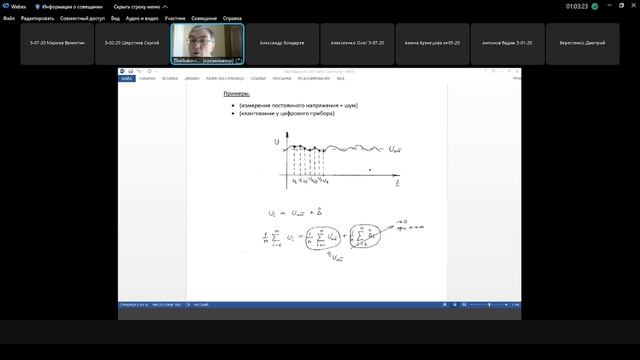Click the green connection status icon
Viewport: 640px width, 360px height.
tap(595, 7)
